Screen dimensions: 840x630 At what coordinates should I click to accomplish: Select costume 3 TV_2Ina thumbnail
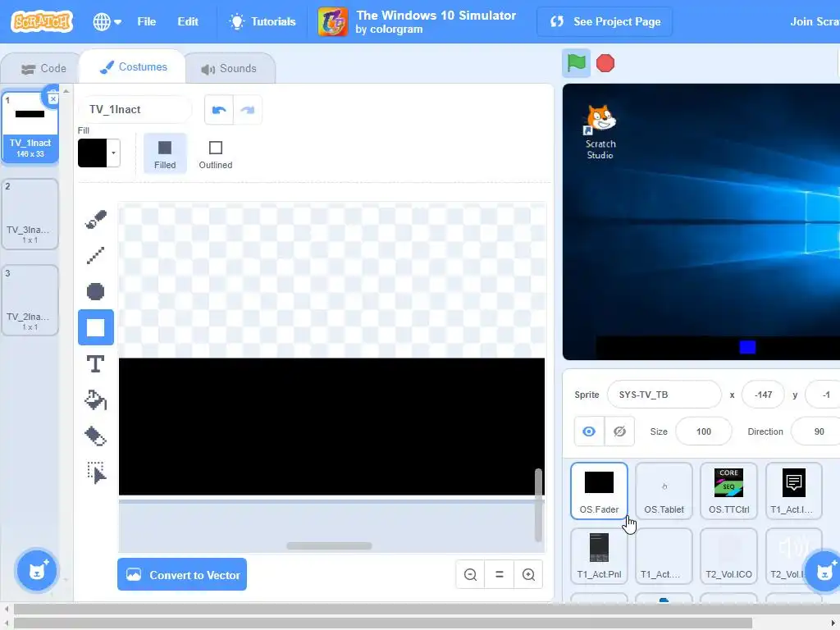click(x=30, y=300)
